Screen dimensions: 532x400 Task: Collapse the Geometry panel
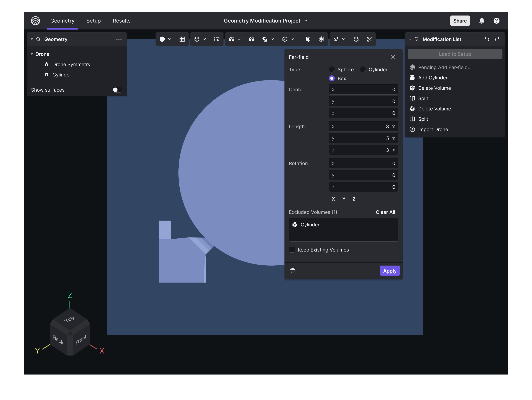pyautogui.click(x=32, y=39)
